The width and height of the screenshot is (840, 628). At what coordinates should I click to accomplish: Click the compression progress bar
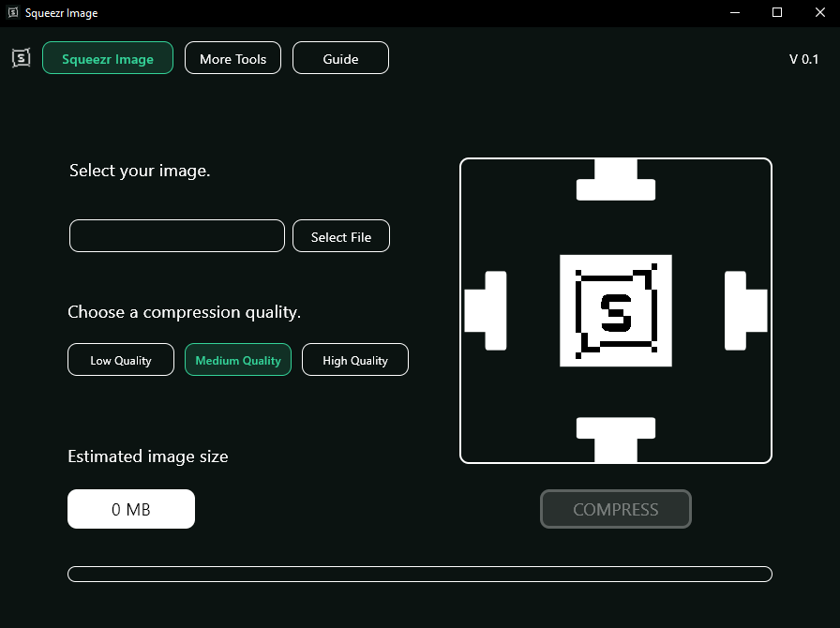point(420,574)
